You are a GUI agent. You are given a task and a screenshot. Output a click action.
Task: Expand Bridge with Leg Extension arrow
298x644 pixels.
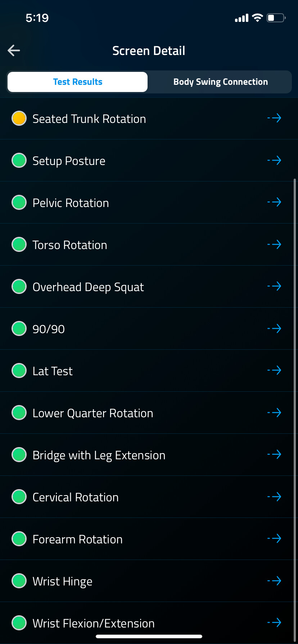click(x=274, y=455)
